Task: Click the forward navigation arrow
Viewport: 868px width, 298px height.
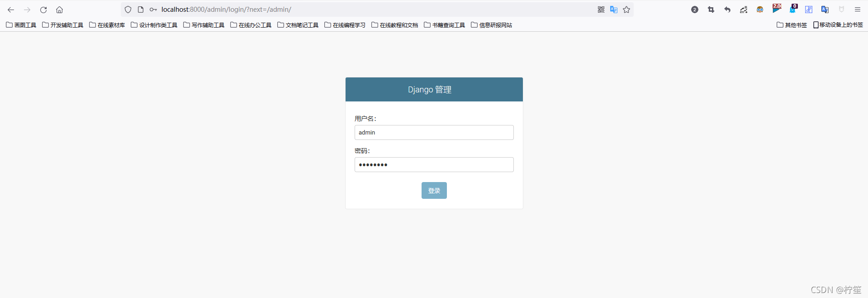Action: 27,10
